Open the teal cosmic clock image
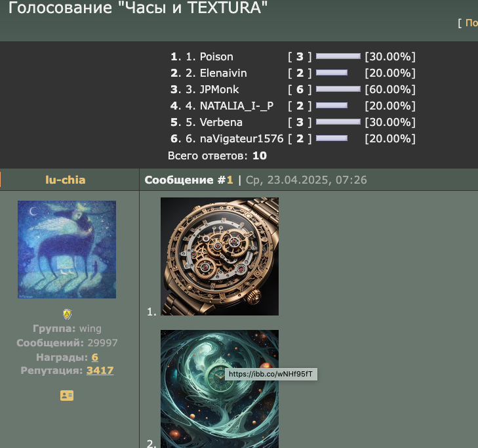This screenshot has height=448, width=478. click(x=220, y=389)
